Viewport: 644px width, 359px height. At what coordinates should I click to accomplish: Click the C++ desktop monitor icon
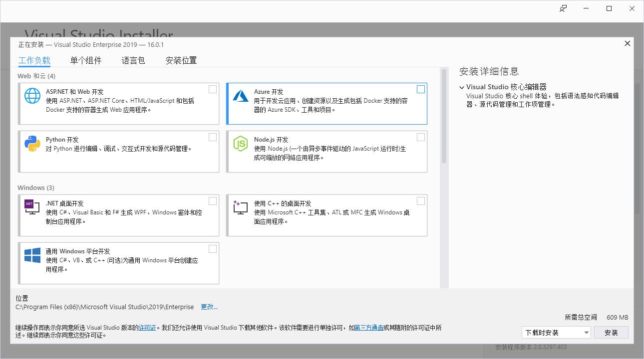(x=241, y=207)
